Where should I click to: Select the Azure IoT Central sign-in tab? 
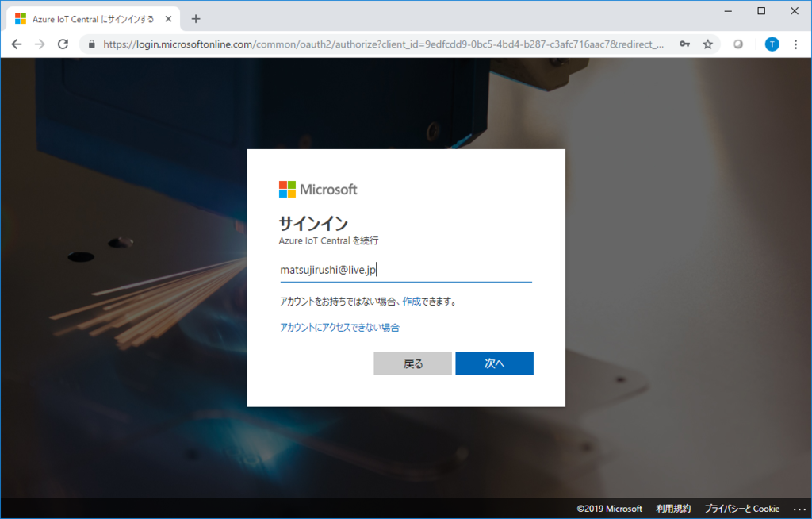point(94,19)
